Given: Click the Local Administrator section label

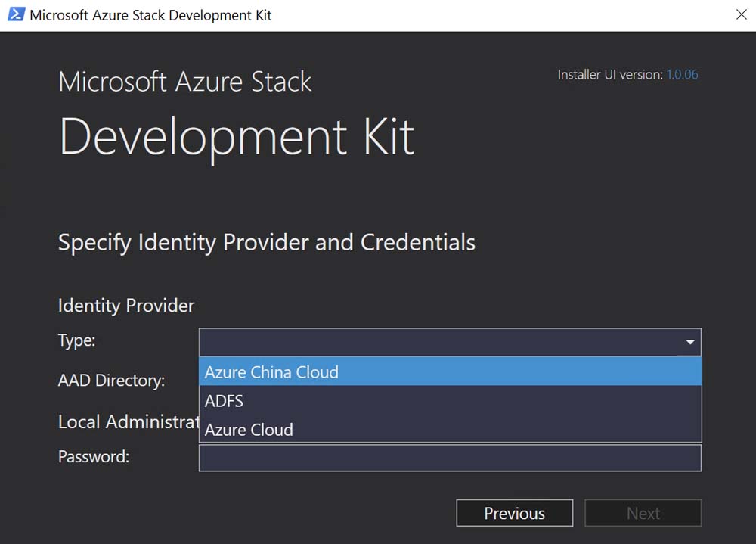Looking at the screenshot, I should click(x=127, y=421).
